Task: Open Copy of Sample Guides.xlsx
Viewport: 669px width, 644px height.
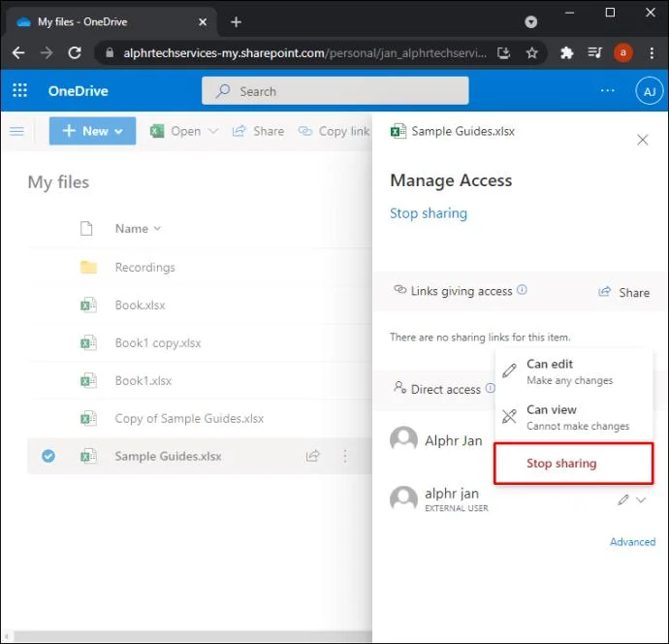Action: 189,418
